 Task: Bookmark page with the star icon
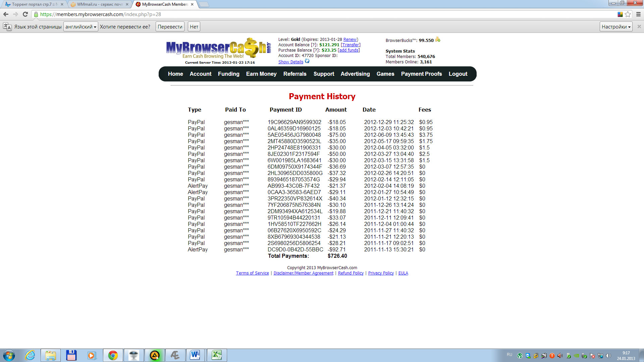[x=628, y=14]
